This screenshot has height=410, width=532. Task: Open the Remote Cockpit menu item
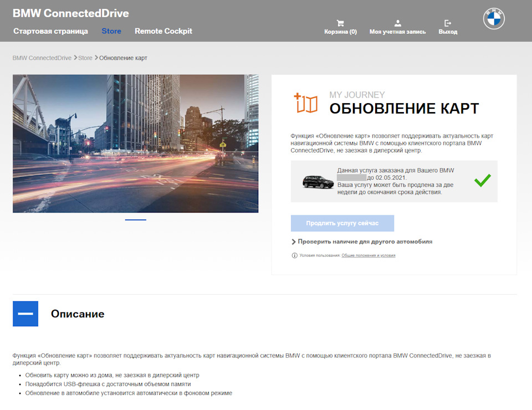[163, 31]
